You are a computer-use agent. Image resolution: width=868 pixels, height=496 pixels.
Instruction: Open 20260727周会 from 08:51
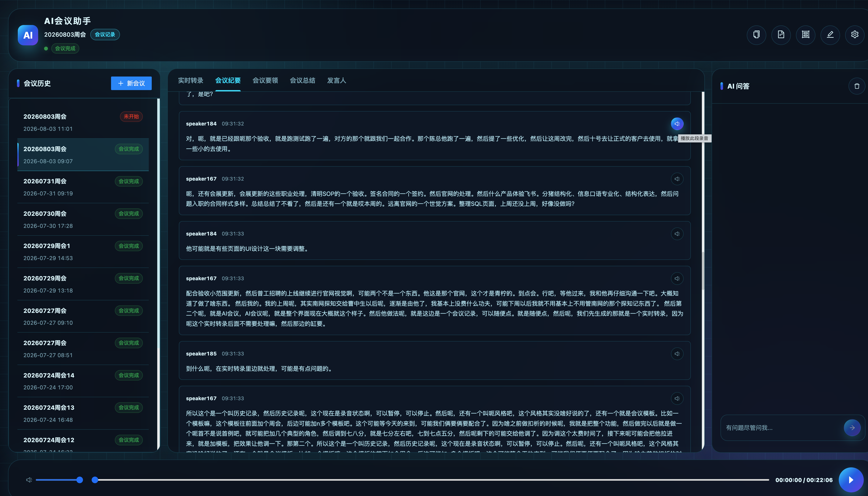tap(83, 349)
